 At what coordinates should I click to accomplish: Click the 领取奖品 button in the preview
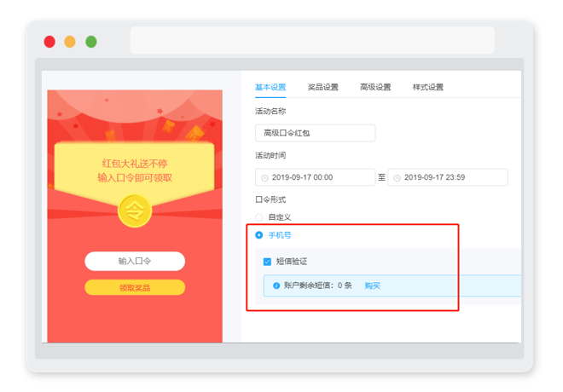135,288
